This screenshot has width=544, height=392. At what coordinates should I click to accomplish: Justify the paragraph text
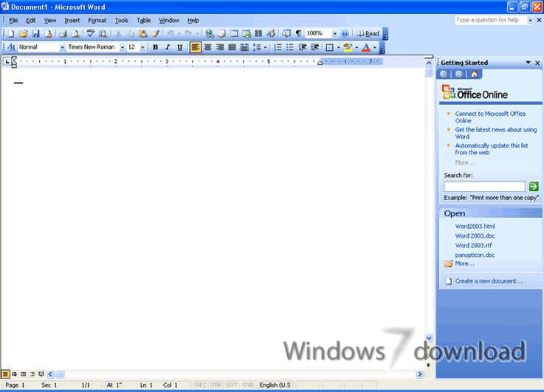point(232,47)
